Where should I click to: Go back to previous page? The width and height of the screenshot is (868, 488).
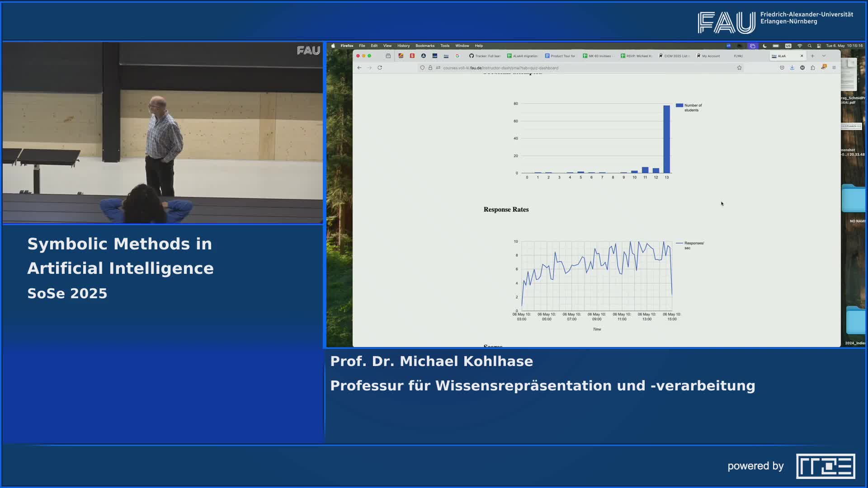tap(359, 68)
